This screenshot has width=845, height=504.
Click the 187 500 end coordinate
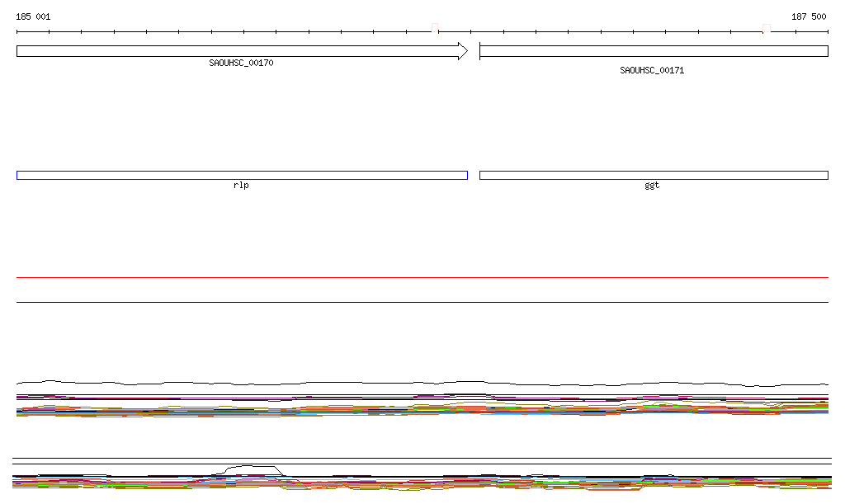[x=809, y=16]
